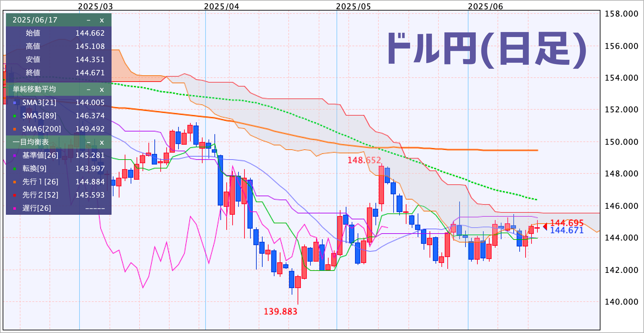The image size is (644, 333).
Task: Click the 遅行[26] magenta color marker
Action: click(x=15, y=209)
